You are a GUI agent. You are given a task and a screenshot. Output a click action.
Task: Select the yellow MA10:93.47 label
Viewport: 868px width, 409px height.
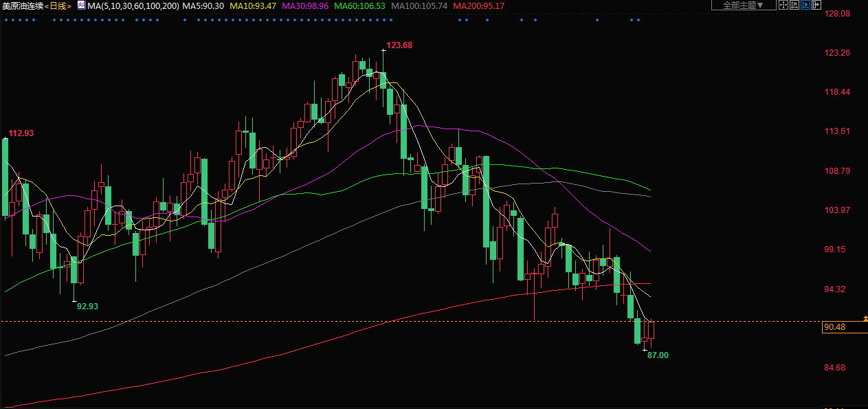coord(253,5)
